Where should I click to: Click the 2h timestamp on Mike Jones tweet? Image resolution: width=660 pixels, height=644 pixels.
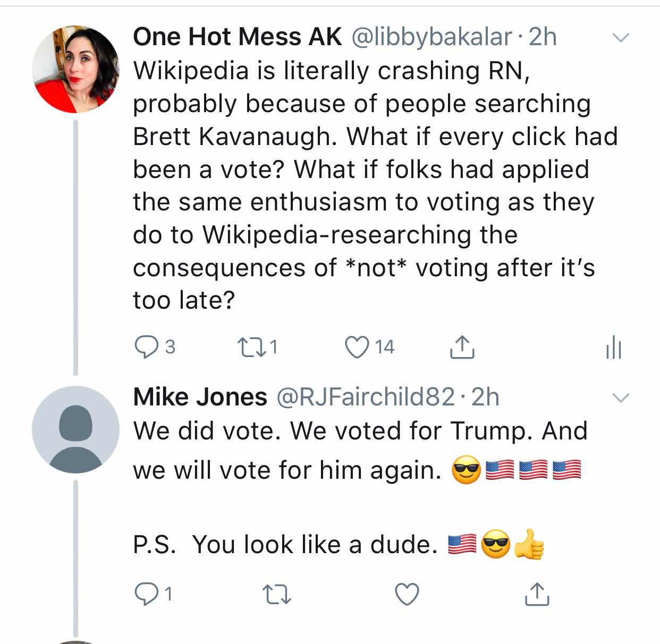tap(485, 397)
